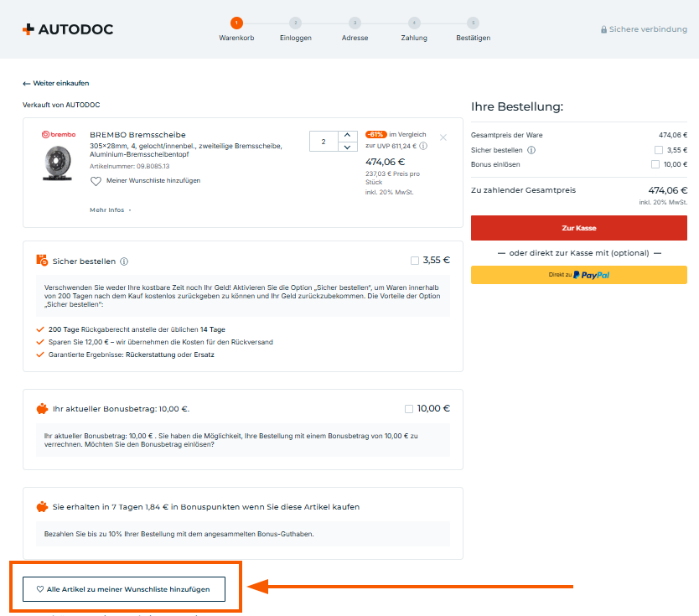Tick the 10,00 € bonus checkbox in main panel
Image resolution: width=699 pixels, height=616 pixels.
pos(409,409)
